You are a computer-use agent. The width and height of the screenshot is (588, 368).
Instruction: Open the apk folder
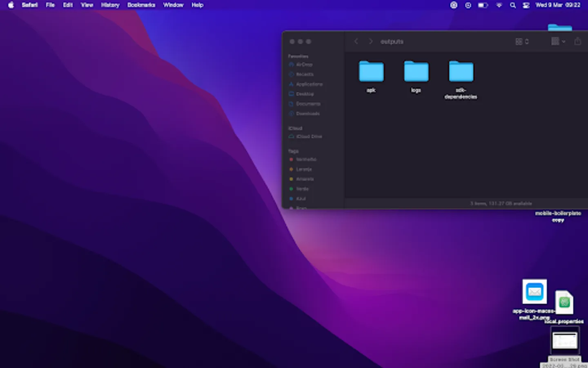click(x=371, y=72)
